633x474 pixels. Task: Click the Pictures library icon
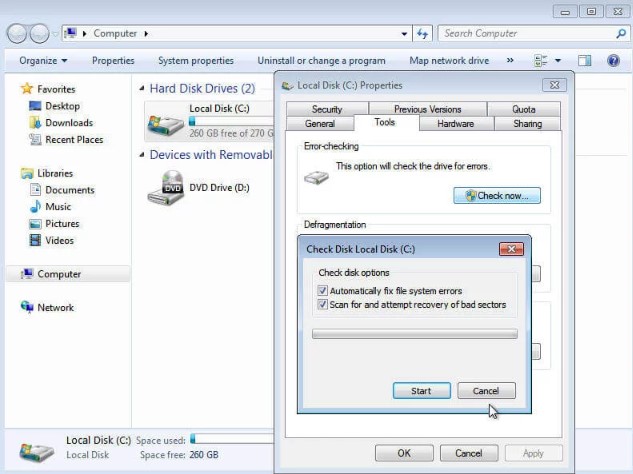click(x=35, y=223)
